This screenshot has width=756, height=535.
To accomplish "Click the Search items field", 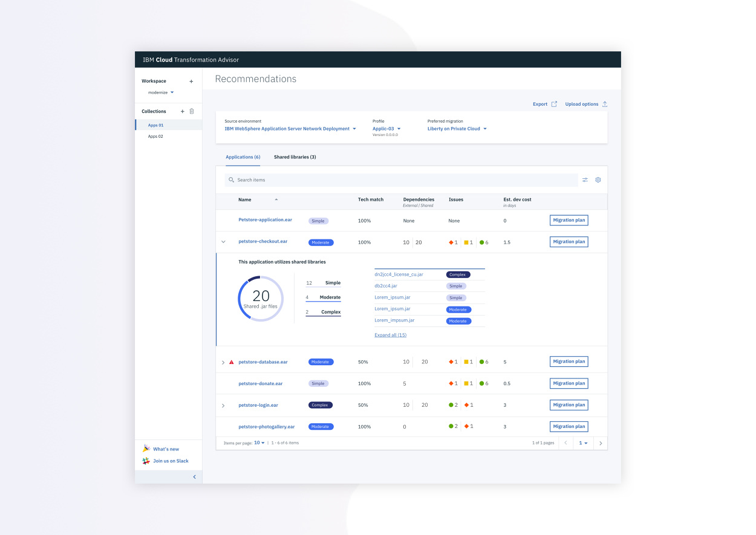I will coord(401,180).
